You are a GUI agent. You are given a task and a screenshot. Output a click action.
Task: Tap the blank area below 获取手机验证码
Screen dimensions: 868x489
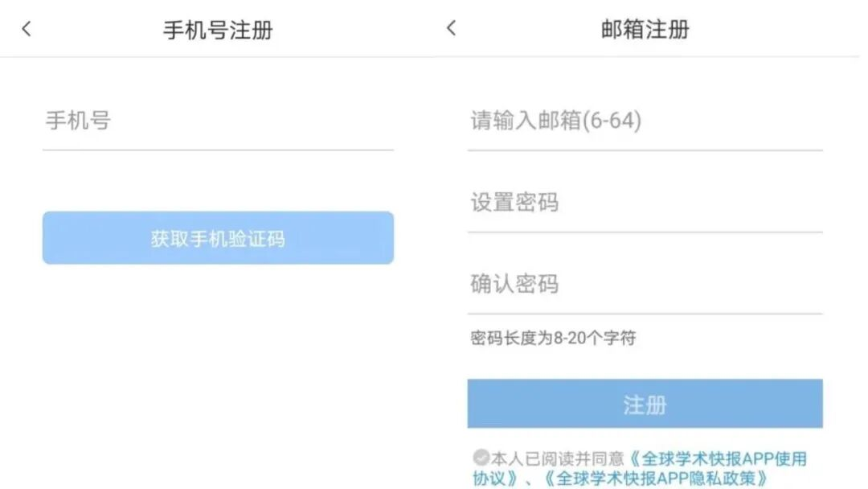(218, 370)
